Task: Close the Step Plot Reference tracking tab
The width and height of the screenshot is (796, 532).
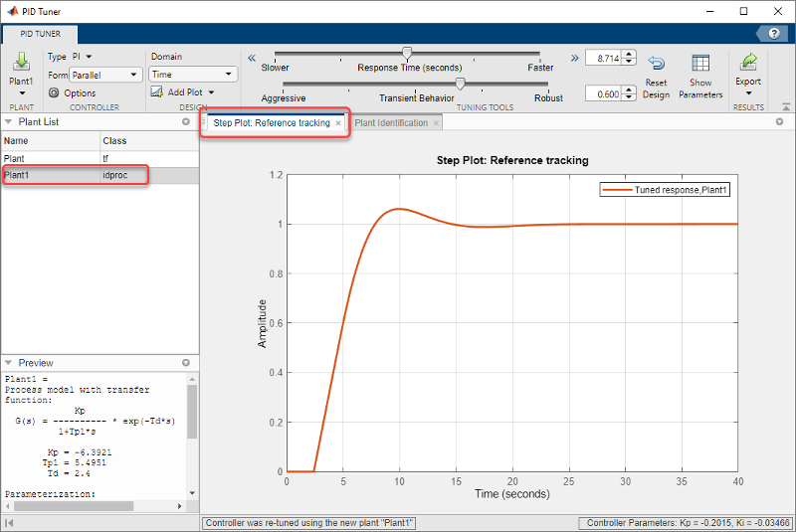Action: [x=338, y=123]
